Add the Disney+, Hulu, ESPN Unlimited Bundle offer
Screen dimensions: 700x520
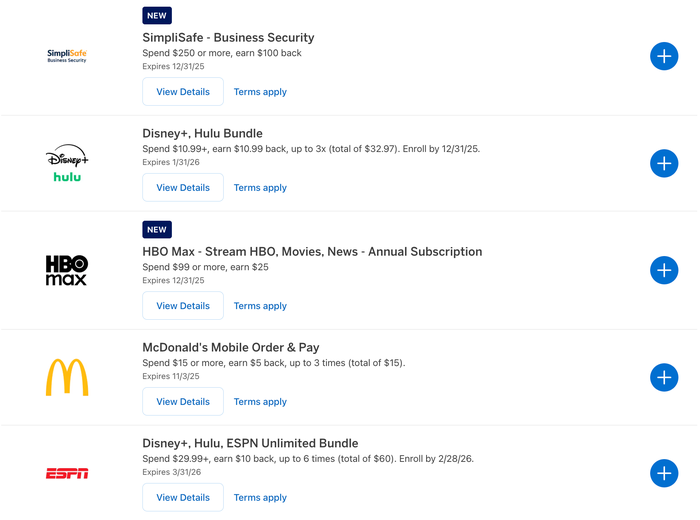point(664,473)
